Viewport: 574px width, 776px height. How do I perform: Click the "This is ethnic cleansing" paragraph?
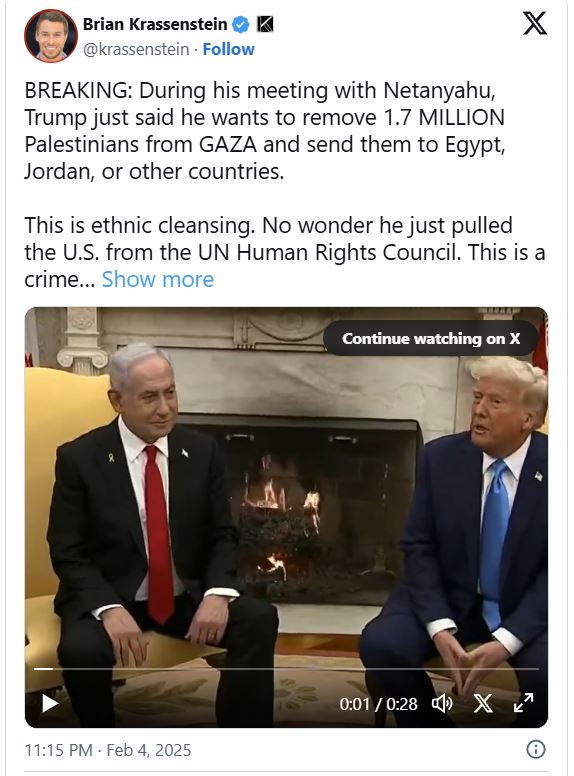click(x=285, y=252)
